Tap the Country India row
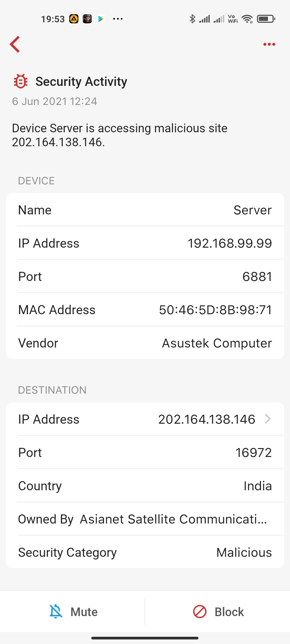Screen dimensions: 290x644 coord(145,486)
